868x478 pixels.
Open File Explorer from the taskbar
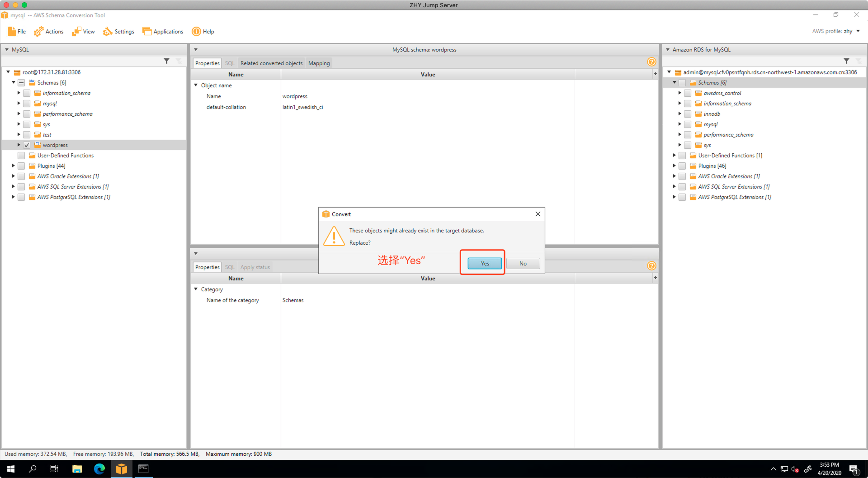tap(77, 469)
